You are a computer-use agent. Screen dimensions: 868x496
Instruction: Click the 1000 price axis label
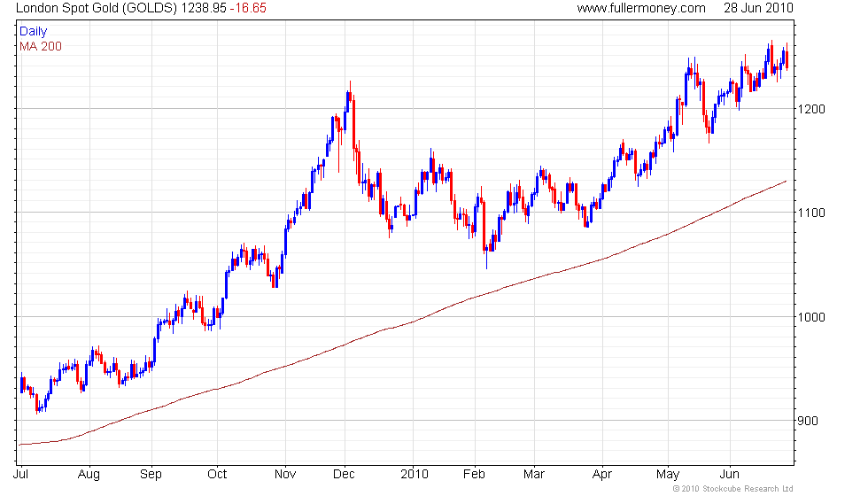pyautogui.click(x=811, y=317)
